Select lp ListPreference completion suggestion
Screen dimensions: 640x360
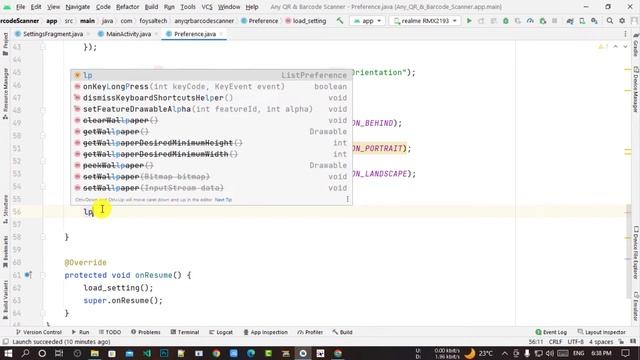pyautogui.click(x=211, y=75)
